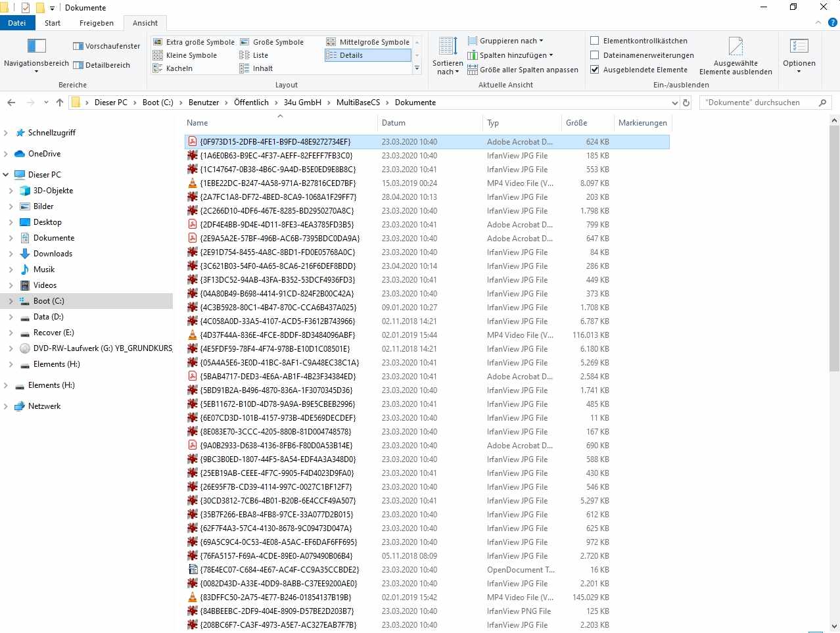Viewport: 840px width, 633px height.
Task: Collapse the Dieser PC tree node
Action: (6, 175)
